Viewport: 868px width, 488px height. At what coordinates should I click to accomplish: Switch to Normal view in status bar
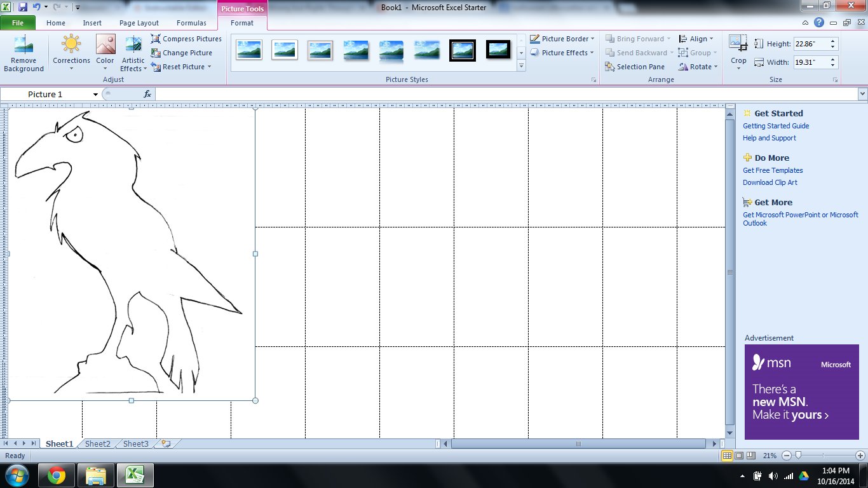pos(728,456)
